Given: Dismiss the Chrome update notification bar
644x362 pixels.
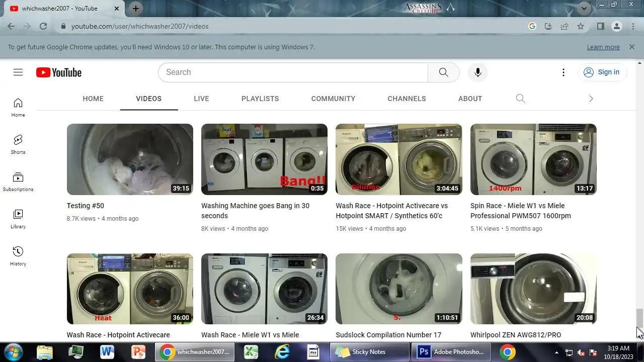Looking at the screenshot, I should [x=632, y=47].
